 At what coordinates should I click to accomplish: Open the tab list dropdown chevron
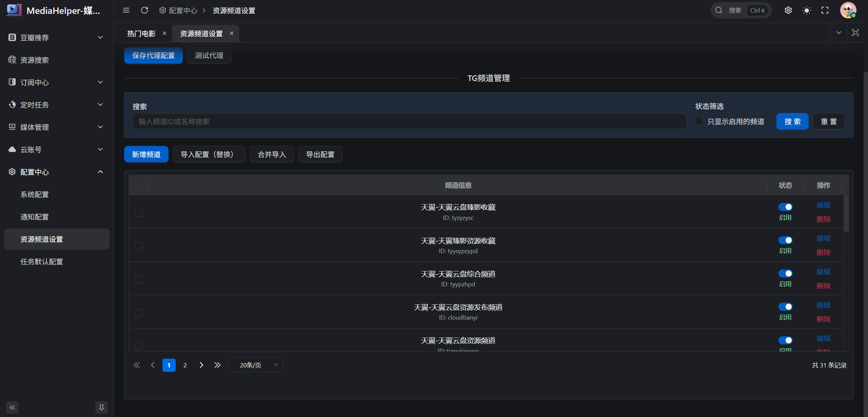(838, 33)
